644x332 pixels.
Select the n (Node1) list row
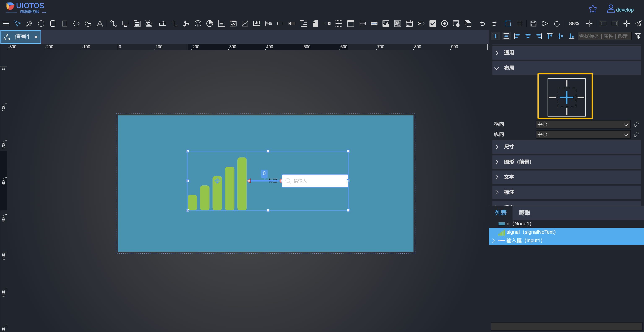(566, 224)
